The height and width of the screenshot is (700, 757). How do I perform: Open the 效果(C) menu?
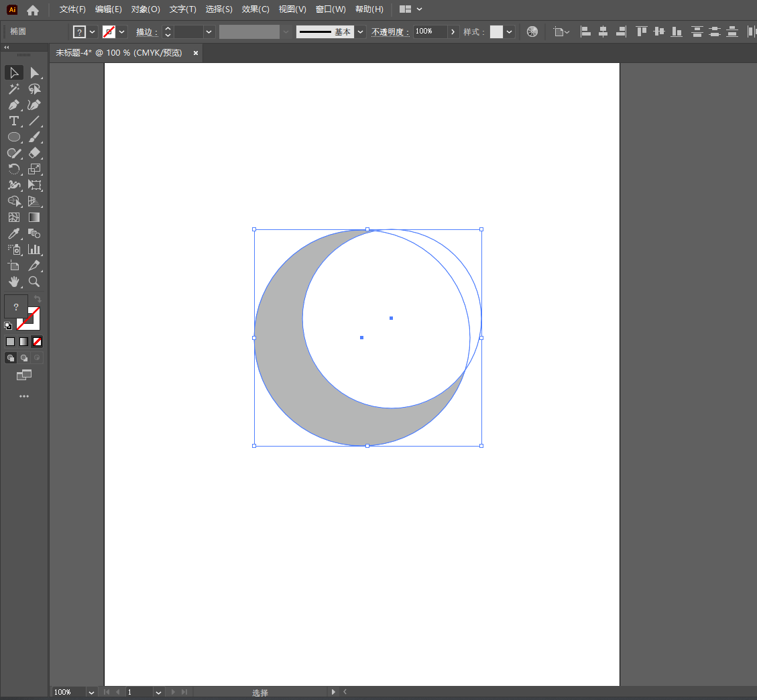[x=255, y=9]
